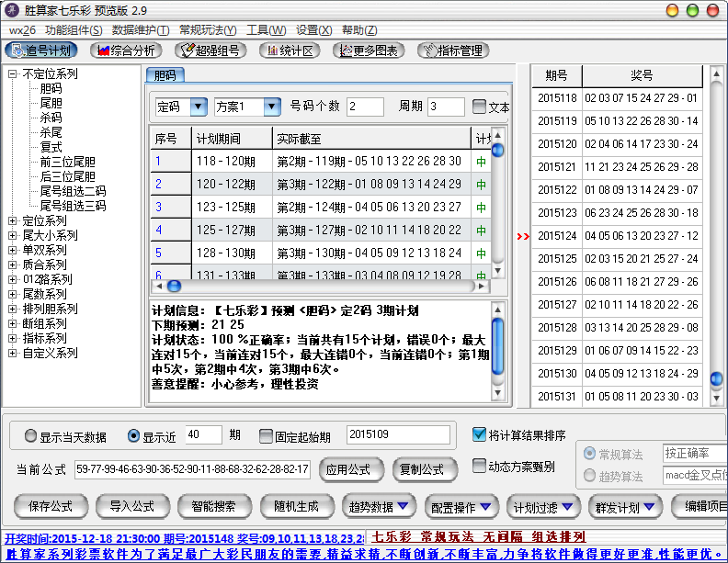Open the 统计区 statistics section
This screenshot has width=728, height=563.
291,51
